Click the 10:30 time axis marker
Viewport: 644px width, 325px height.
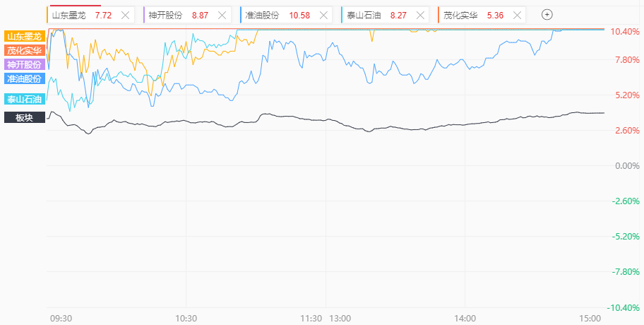[x=186, y=319]
